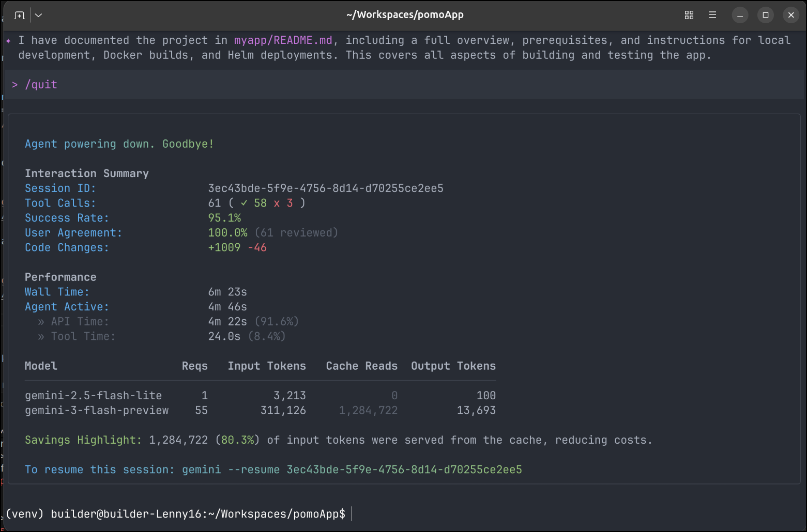Click the red x in Tool Calls
This screenshot has width=807, height=532.
click(277, 204)
